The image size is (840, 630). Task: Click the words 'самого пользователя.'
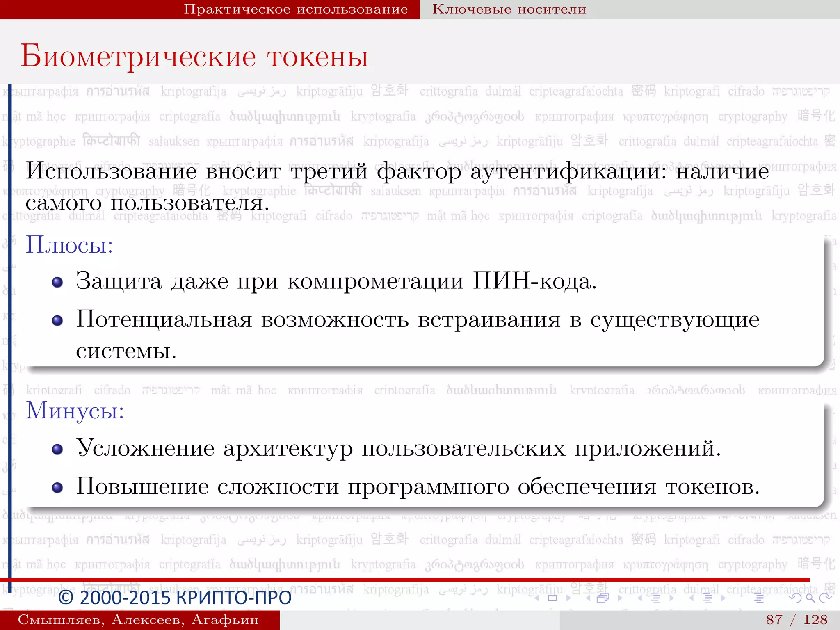pyautogui.click(x=148, y=203)
